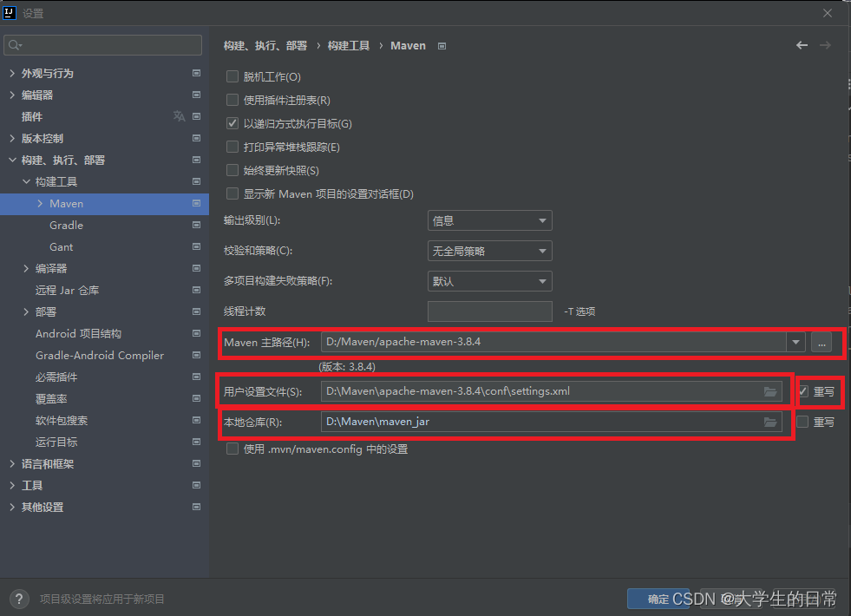Screen dimensions: 851x616
Task: Close the 设置 dialog window
Action: [x=827, y=13]
